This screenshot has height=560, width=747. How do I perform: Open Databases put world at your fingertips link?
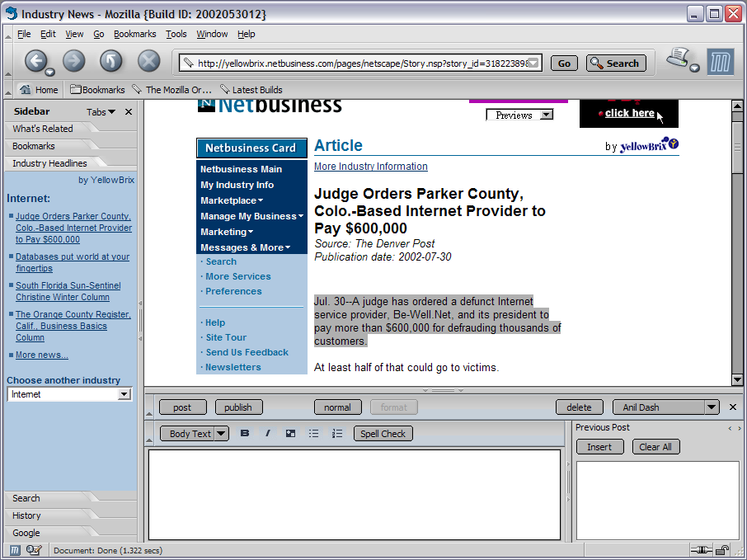(x=73, y=262)
